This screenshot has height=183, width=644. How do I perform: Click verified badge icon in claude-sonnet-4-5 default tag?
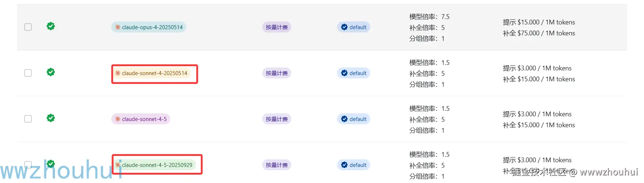(x=344, y=119)
